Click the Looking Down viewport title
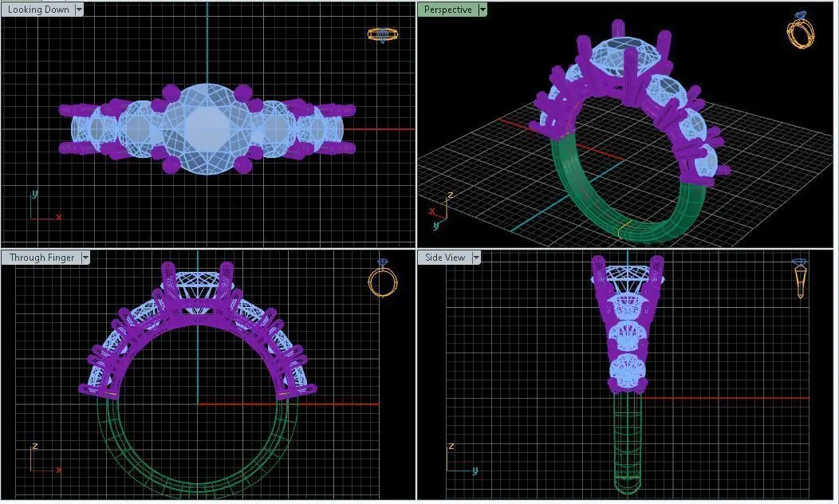 (38, 10)
